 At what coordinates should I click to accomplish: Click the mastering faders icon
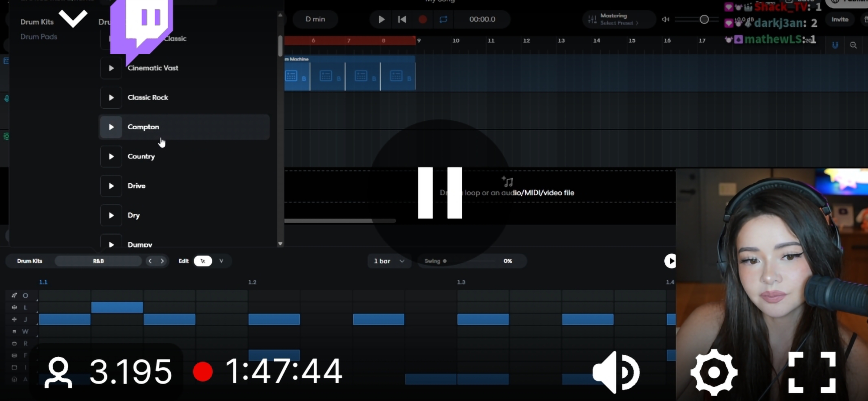pos(592,19)
